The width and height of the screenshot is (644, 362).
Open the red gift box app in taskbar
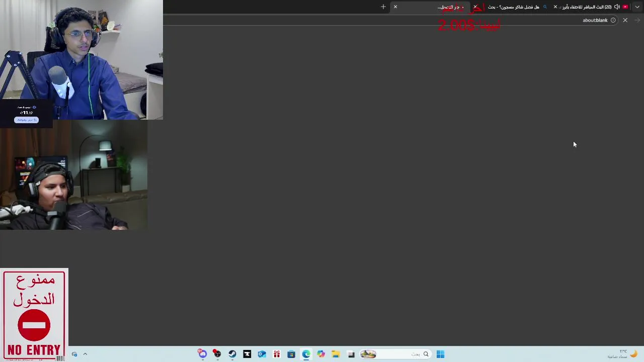click(277, 354)
